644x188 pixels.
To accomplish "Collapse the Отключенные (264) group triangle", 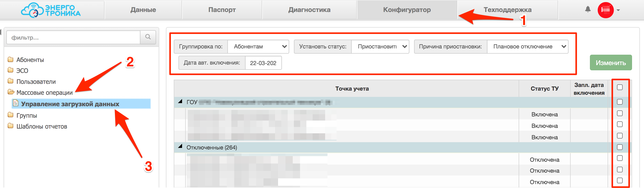I will click(x=180, y=146).
